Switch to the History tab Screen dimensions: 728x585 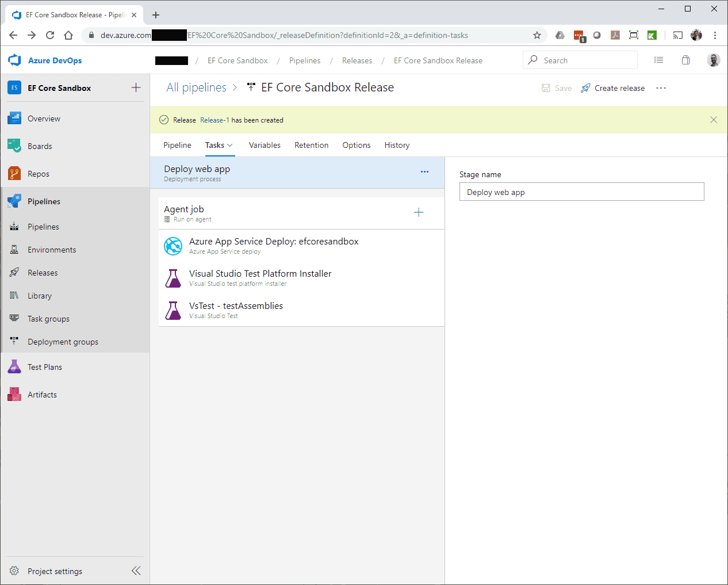point(397,145)
